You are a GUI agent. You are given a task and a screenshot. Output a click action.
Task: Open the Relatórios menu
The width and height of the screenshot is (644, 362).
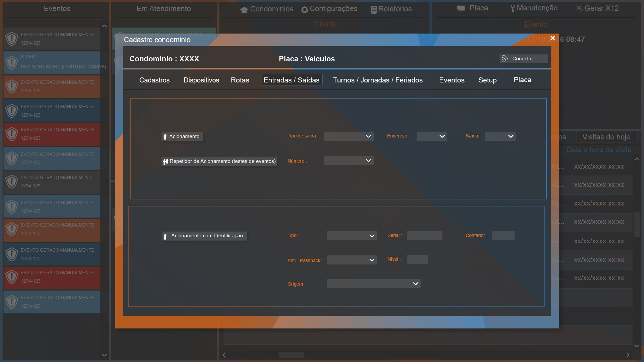click(x=391, y=9)
